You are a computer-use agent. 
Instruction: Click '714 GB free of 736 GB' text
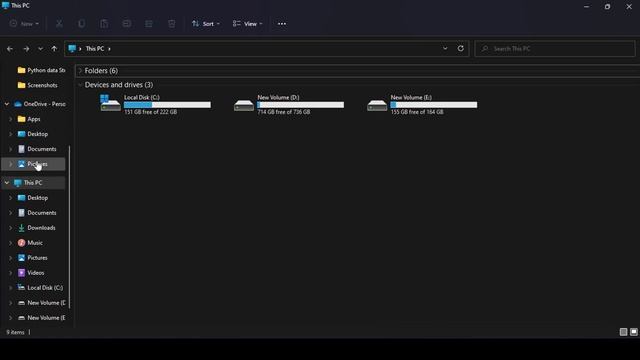point(284,112)
